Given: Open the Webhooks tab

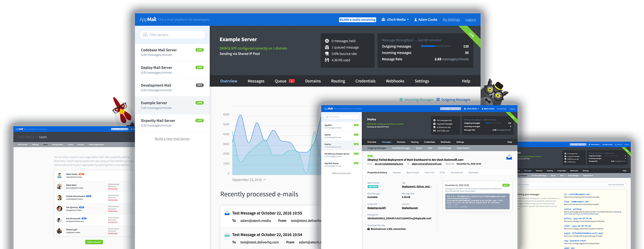Looking at the screenshot, I should click(x=395, y=81).
